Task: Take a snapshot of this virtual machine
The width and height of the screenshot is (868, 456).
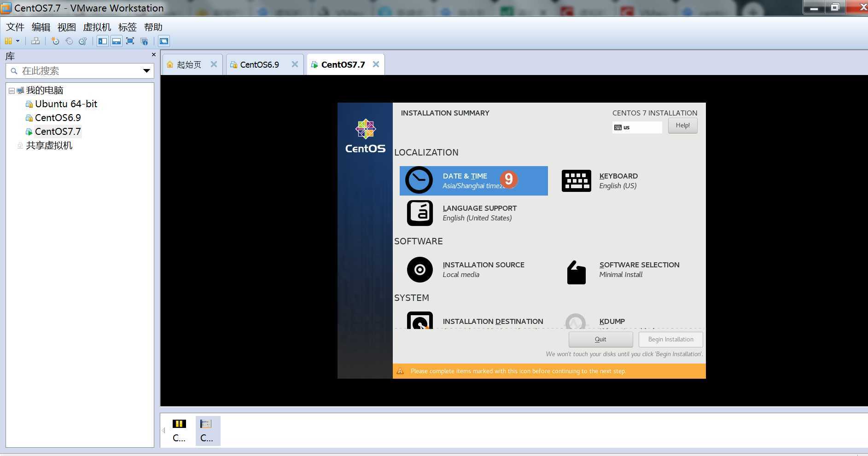Action: coord(55,41)
